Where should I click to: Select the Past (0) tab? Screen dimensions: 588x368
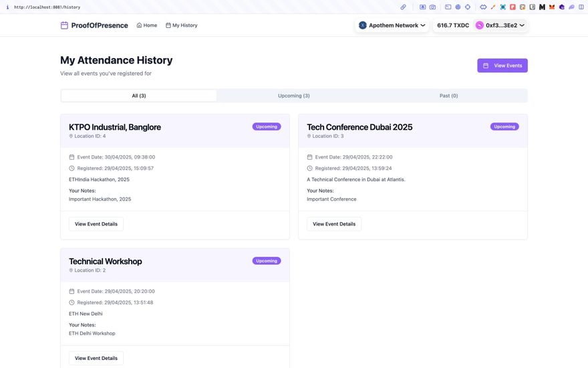click(448, 96)
